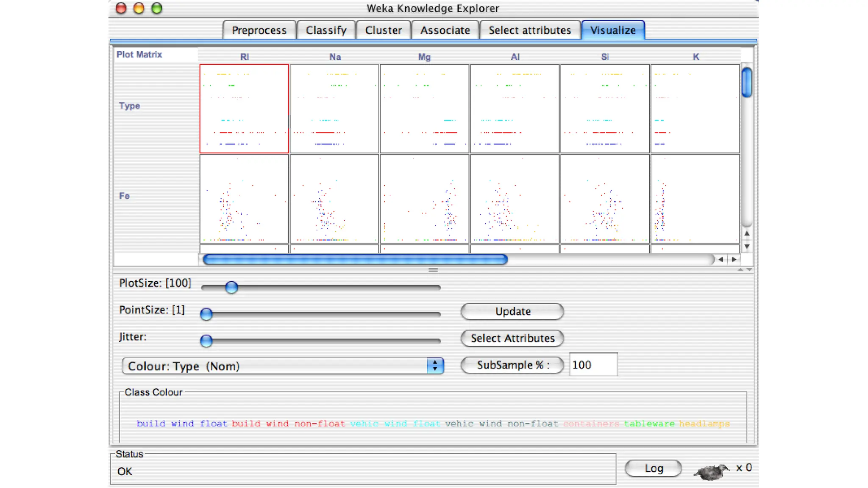
Task: Click the pane collapse-down triangle
Action: pos(749,270)
